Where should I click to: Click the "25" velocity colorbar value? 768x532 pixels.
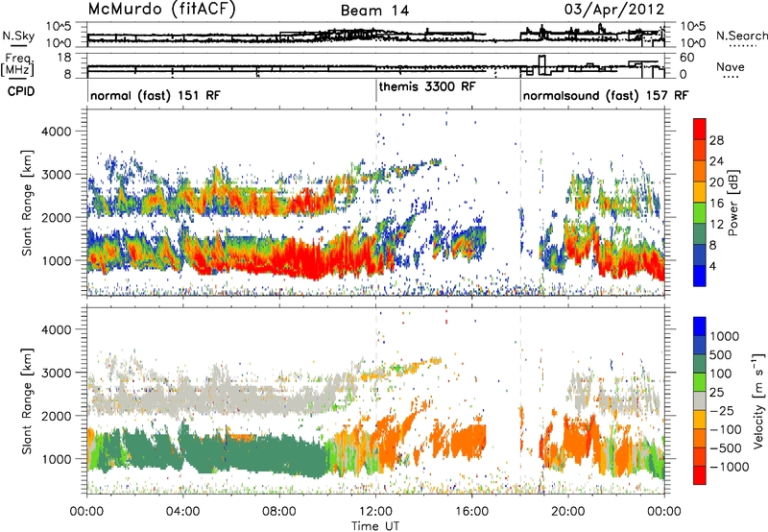(717, 392)
